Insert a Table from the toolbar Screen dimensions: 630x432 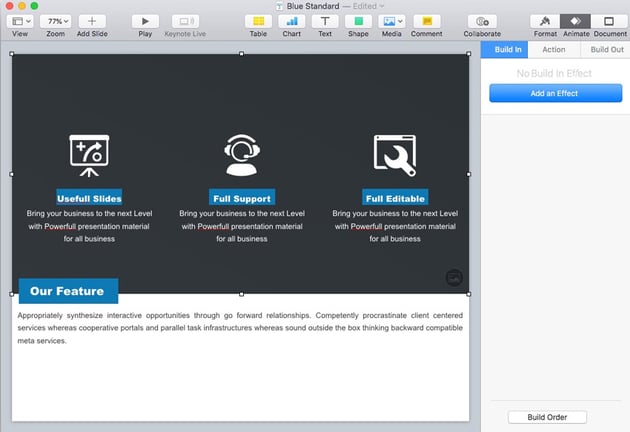[258, 21]
